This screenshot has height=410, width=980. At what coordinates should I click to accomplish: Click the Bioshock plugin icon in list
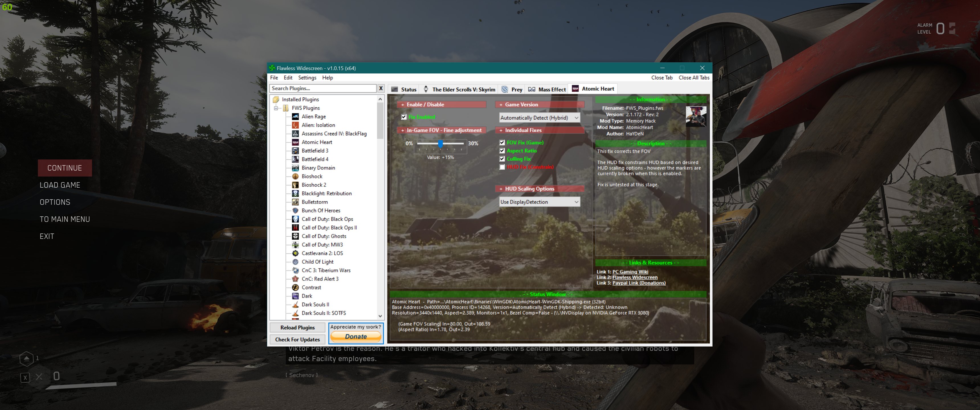[295, 177]
